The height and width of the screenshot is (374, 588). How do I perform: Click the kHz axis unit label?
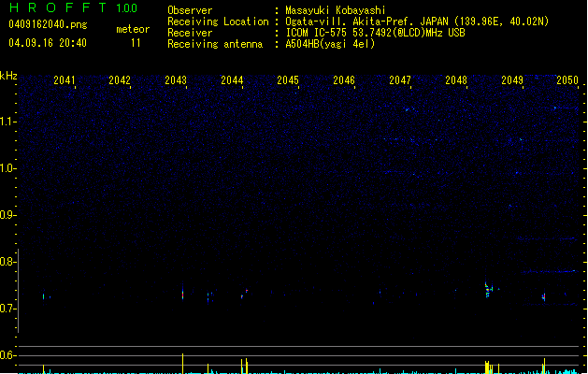coord(8,76)
